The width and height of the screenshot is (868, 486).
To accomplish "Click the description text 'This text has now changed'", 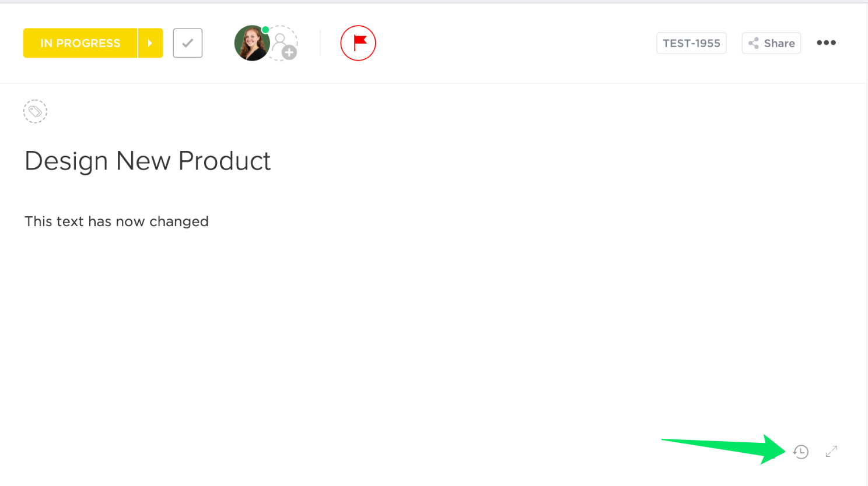I will 117,221.
